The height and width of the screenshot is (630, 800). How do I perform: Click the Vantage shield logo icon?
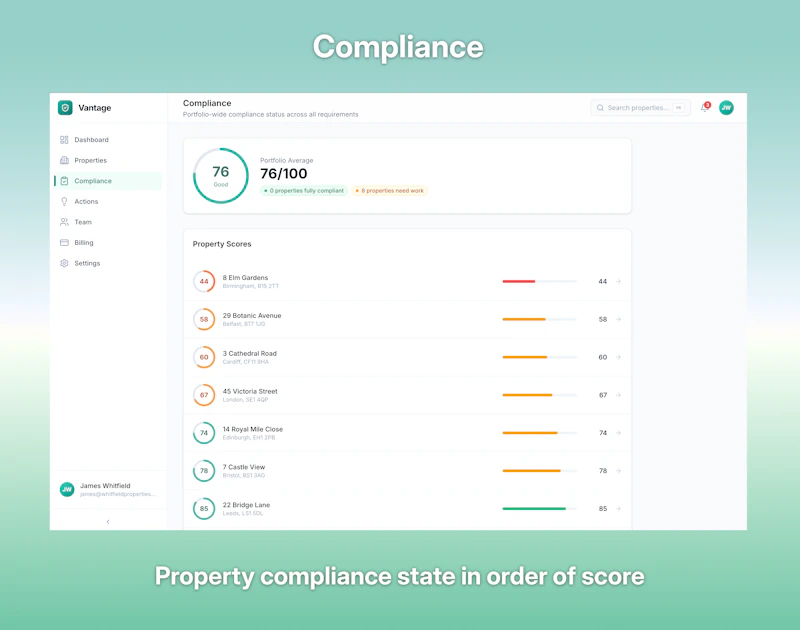tap(65, 108)
